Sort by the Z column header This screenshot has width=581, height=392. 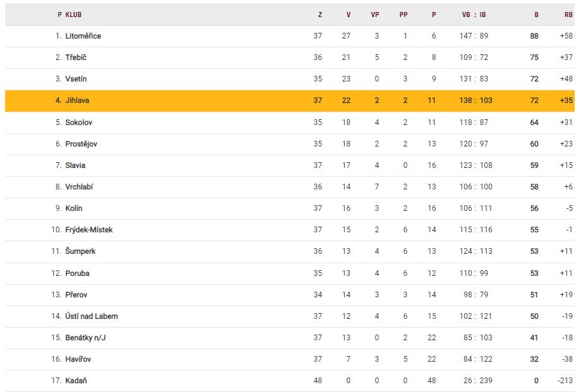320,15
